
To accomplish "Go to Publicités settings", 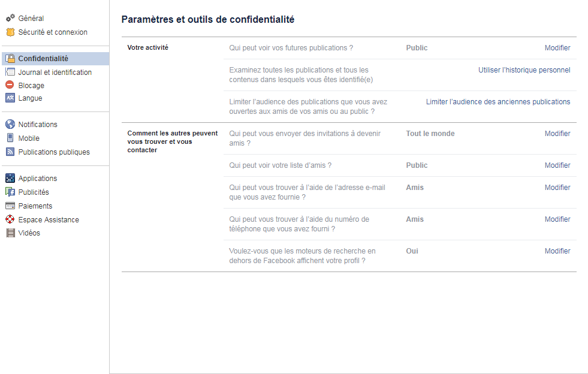I will coord(34,192).
